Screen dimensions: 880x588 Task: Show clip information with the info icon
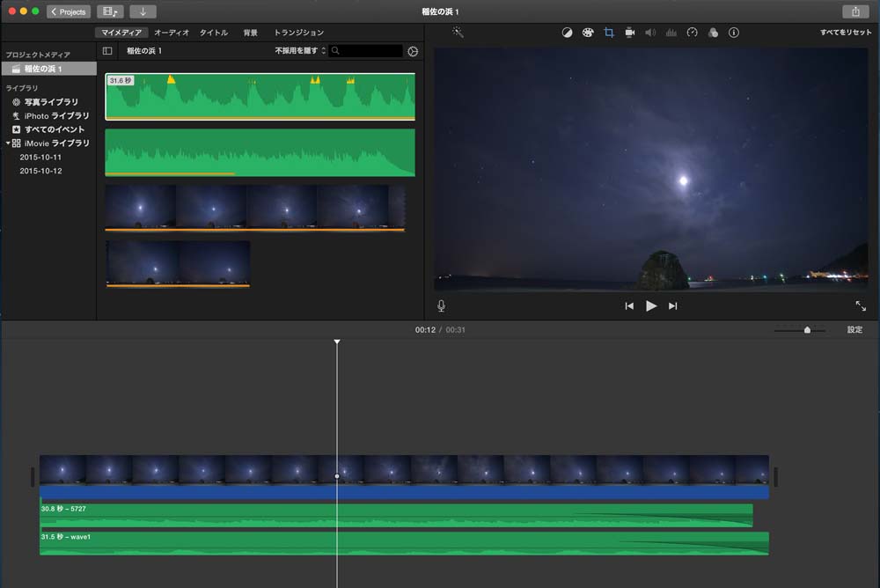click(734, 33)
